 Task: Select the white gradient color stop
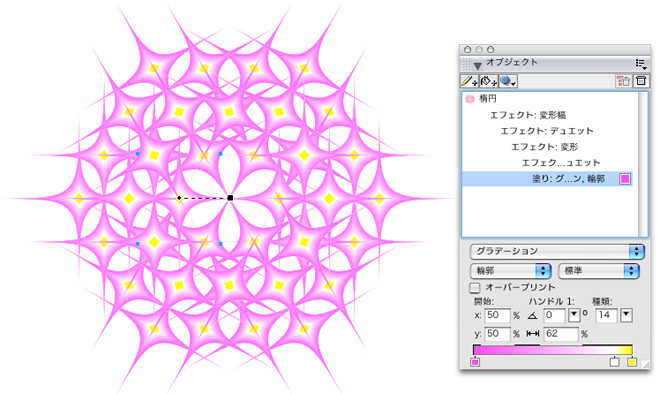[615, 362]
